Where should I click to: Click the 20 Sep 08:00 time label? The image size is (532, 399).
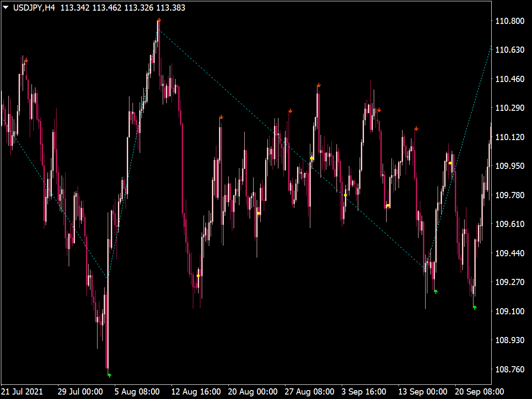pyautogui.click(x=480, y=392)
